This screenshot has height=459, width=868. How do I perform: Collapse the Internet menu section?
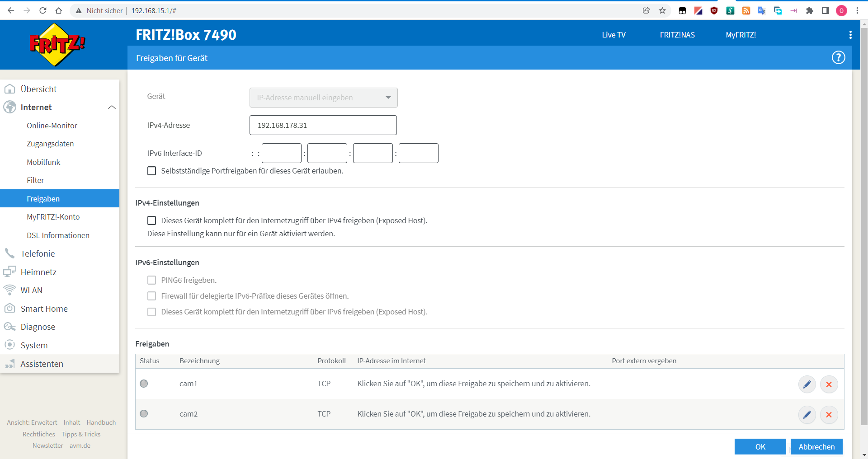(112, 108)
